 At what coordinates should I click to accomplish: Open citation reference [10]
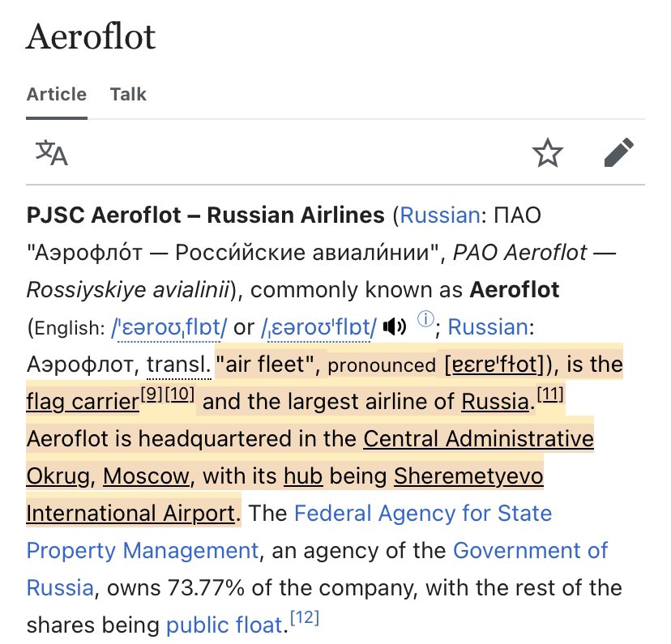coord(180,394)
